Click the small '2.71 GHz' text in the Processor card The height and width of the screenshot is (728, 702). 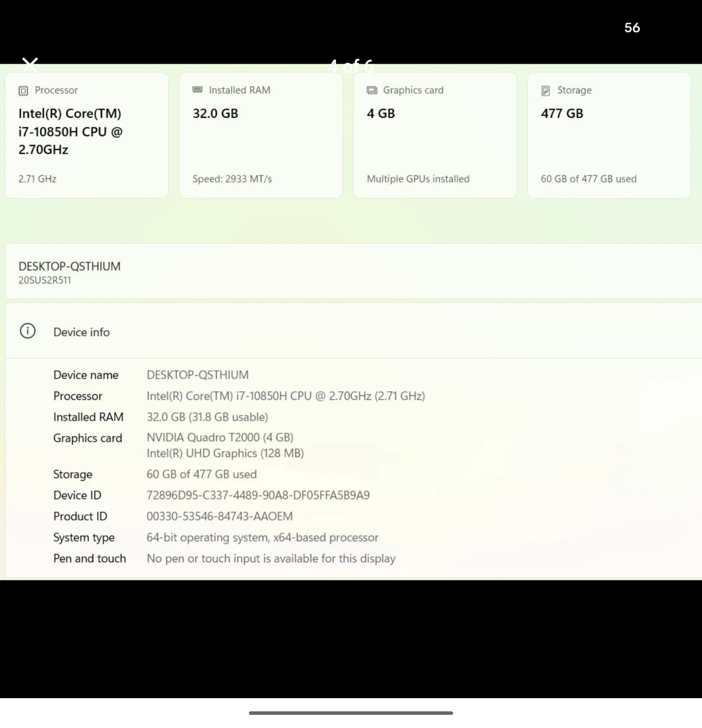click(x=37, y=179)
